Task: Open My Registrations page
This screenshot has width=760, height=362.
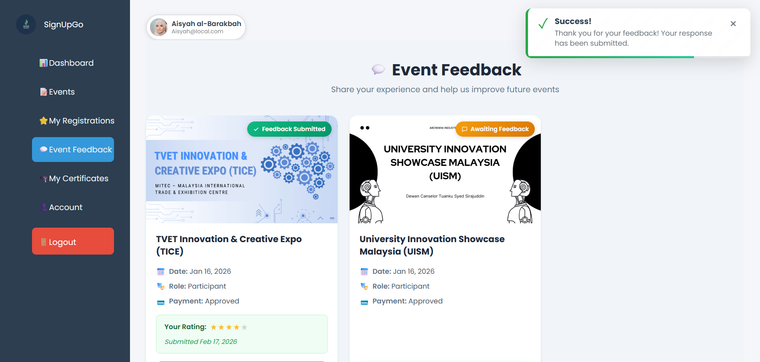Action: click(73, 121)
